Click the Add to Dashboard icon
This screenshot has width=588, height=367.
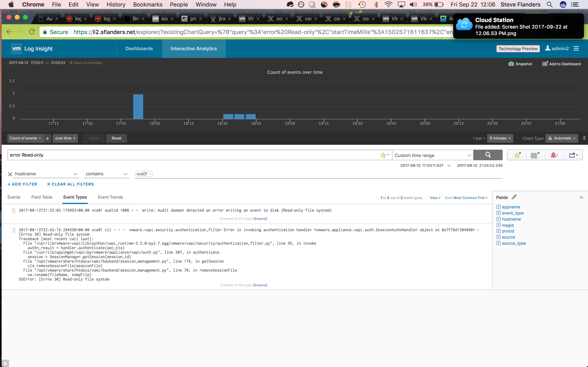[x=545, y=64]
